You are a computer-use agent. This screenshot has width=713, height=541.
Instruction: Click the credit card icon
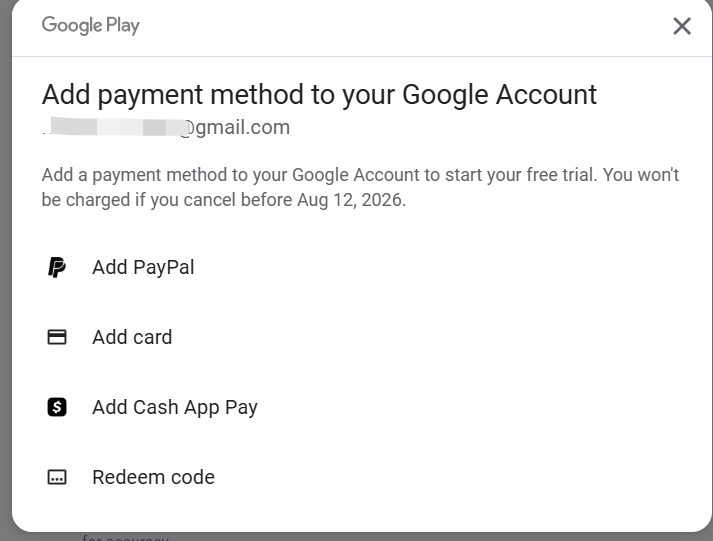57,337
